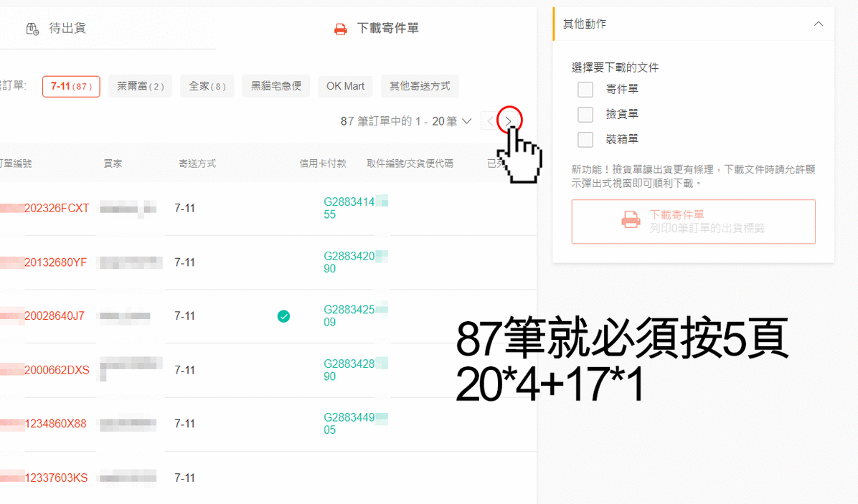Filter orders by 黑貓宅急便
This screenshot has height=504, width=858.
click(x=275, y=86)
